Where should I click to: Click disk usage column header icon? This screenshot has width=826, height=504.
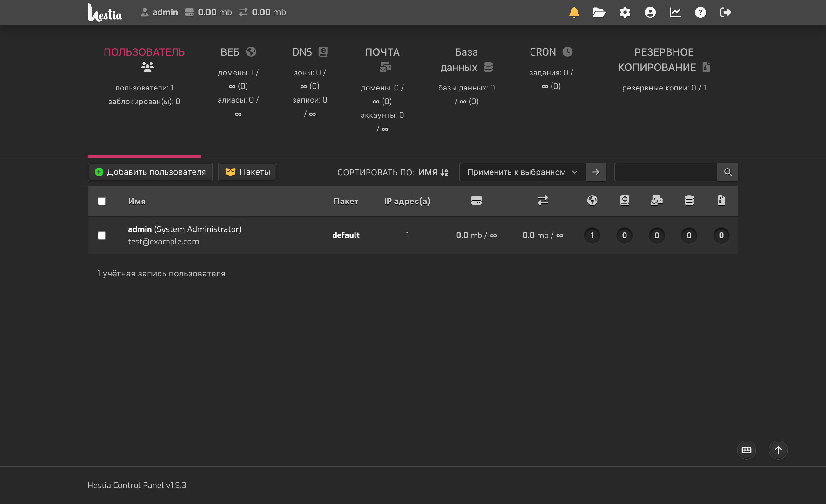point(476,201)
